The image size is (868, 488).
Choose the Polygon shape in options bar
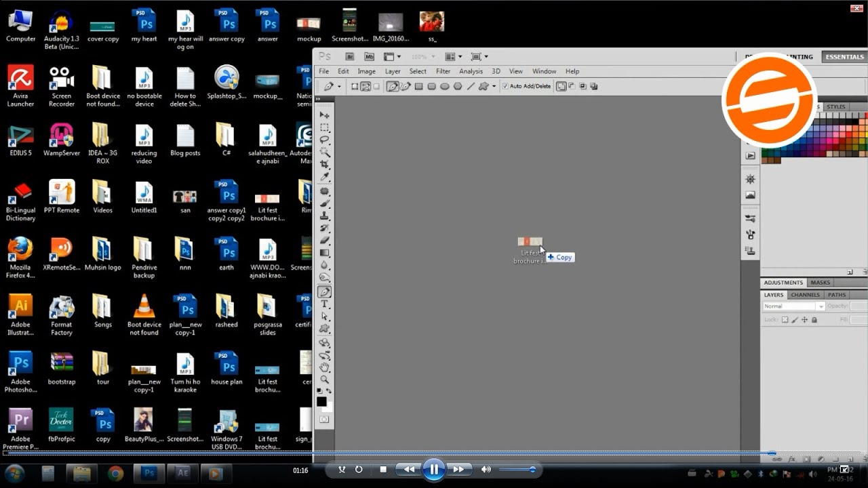[x=458, y=86]
